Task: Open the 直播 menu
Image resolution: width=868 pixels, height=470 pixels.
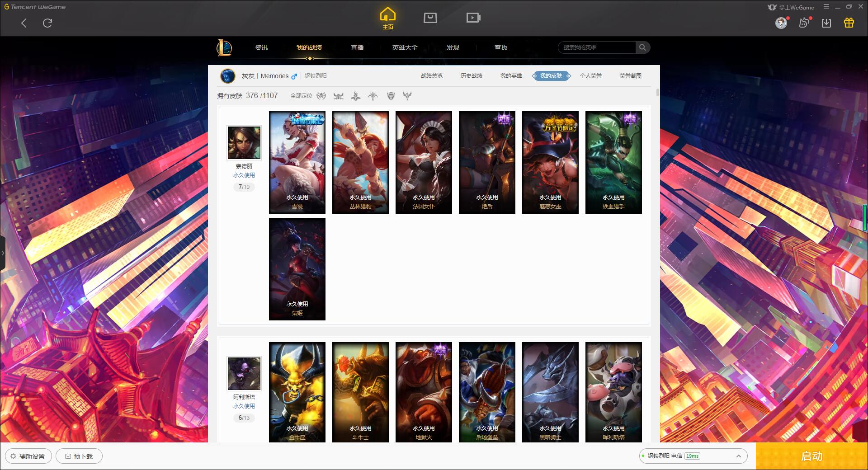Action: pyautogui.click(x=357, y=47)
